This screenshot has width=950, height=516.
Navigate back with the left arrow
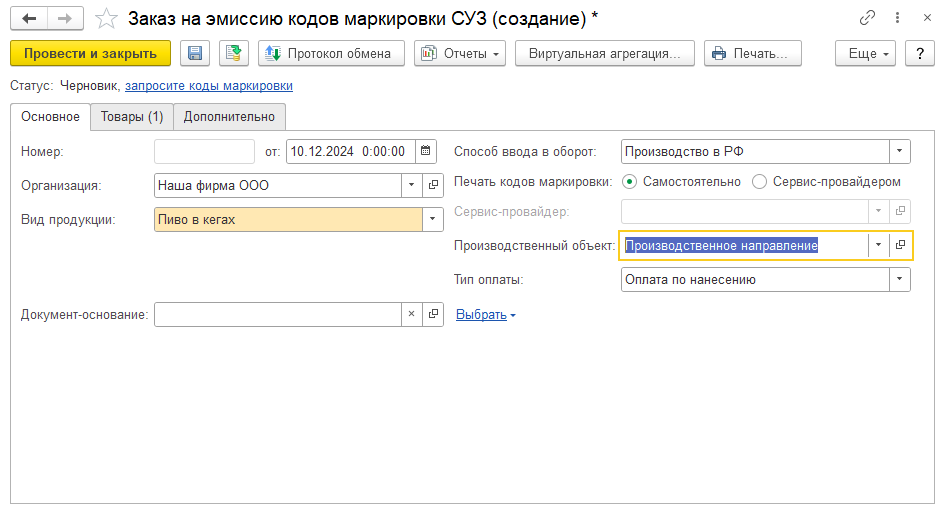(30, 19)
